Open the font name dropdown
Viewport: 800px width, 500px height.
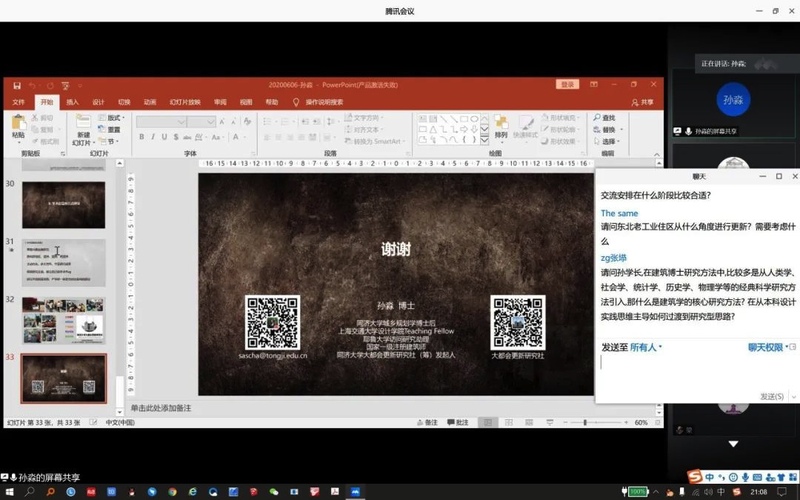pos(181,121)
